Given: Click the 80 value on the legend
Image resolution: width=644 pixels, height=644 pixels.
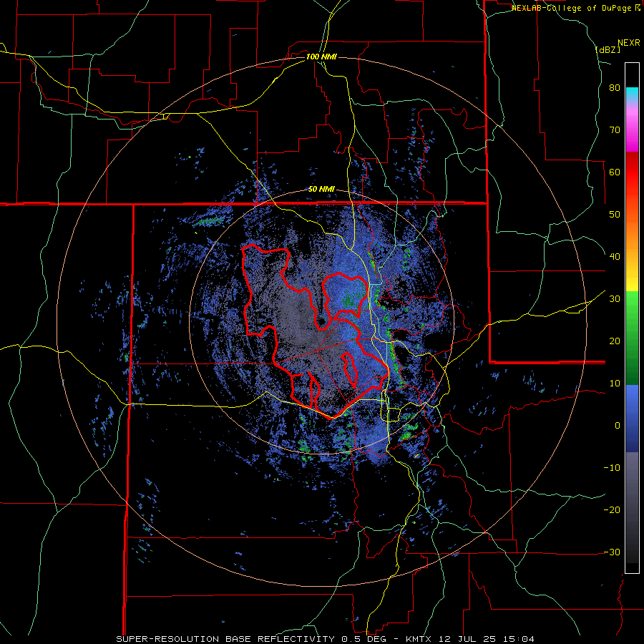Looking at the screenshot, I should pos(615,88).
